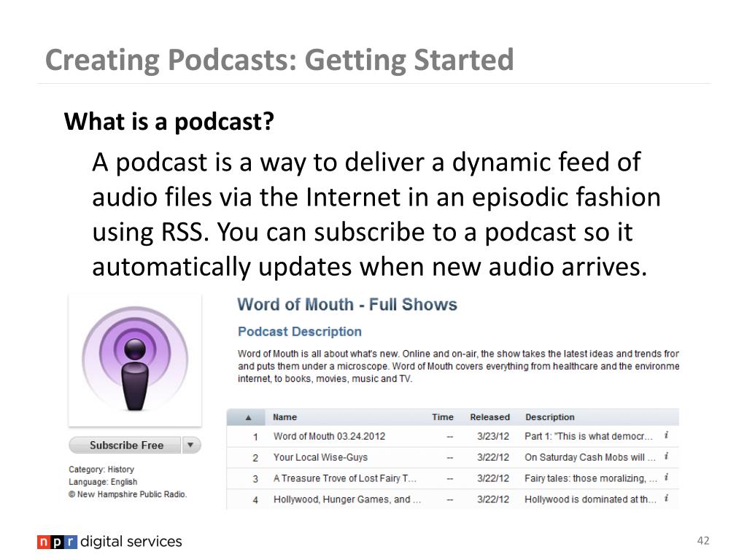The height and width of the screenshot is (560, 747).
Task: Select the Your Local Wise-Guys episode row
Action: point(320,458)
